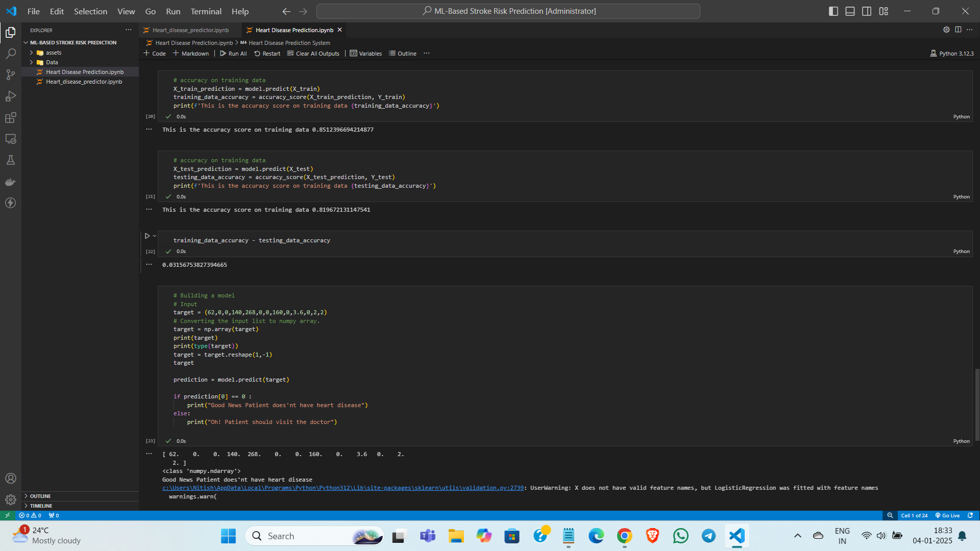980x551 pixels.
Task: Open the Windows Start menu
Action: click(228, 536)
